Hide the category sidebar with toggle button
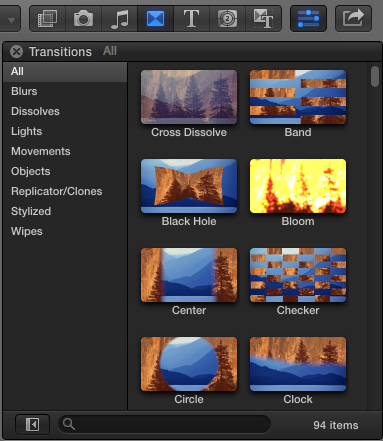The height and width of the screenshot is (441, 383). coord(33,424)
